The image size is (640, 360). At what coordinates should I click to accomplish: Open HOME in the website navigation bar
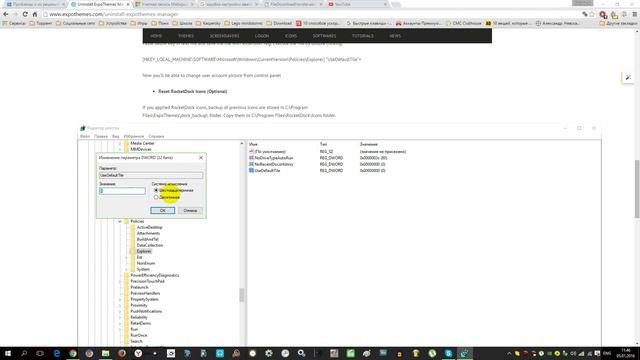click(156, 36)
